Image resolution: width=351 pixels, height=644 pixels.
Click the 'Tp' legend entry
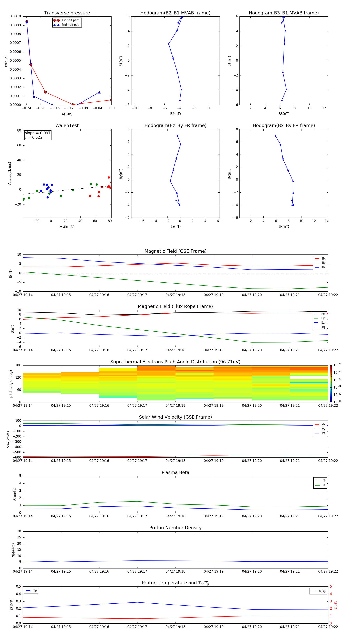(31, 591)
